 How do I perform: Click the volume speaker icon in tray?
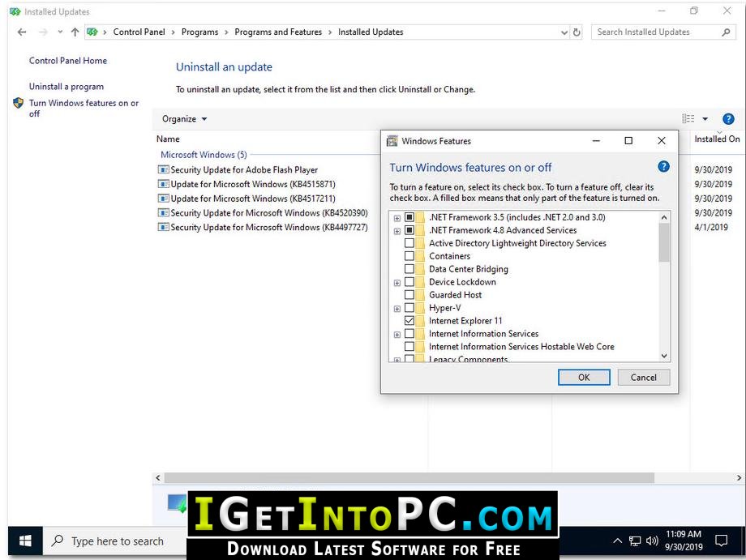tap(652, 541)
